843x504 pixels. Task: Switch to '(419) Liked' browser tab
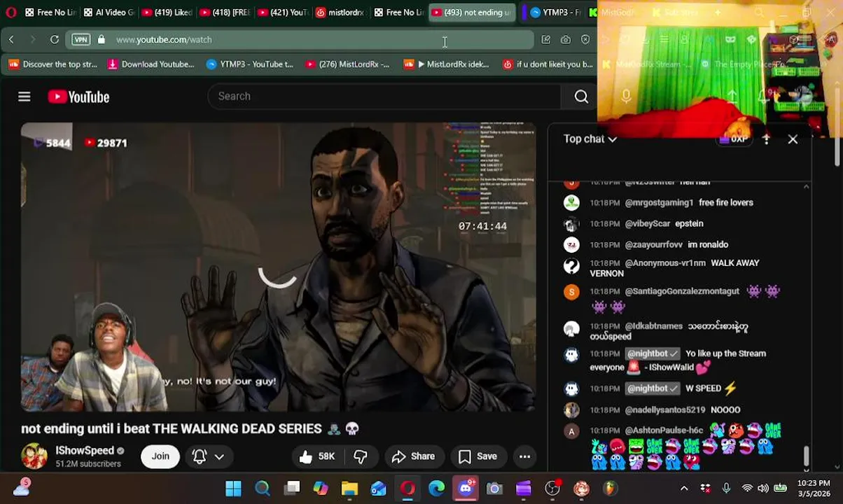[x=167, y=13]
